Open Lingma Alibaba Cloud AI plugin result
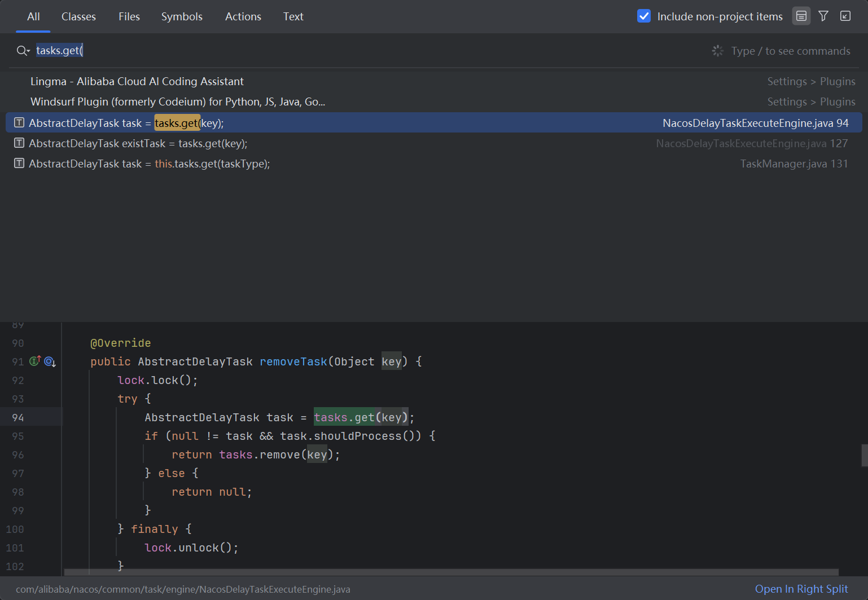This screenshot has height=600, width=868. [x=137, y=82]
